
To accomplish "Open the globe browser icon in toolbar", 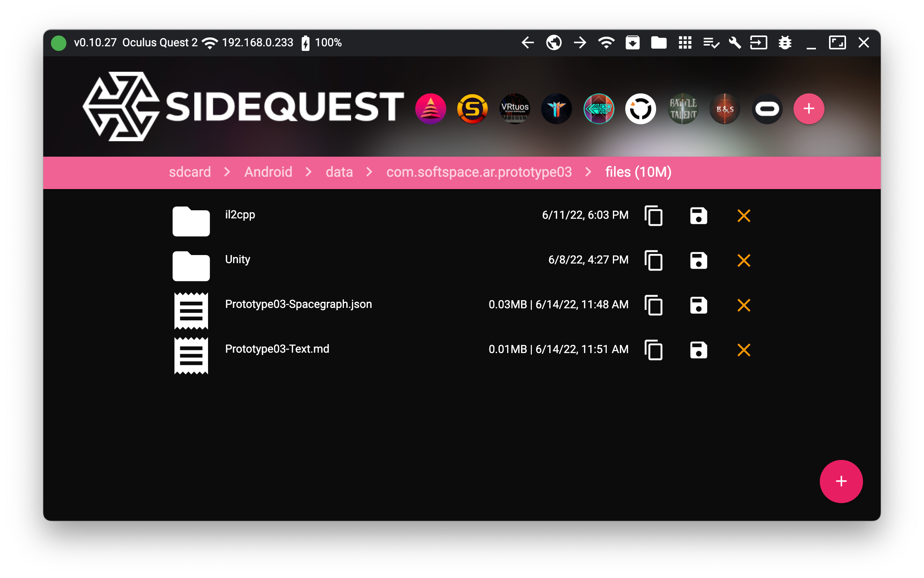I will (553, 42).
